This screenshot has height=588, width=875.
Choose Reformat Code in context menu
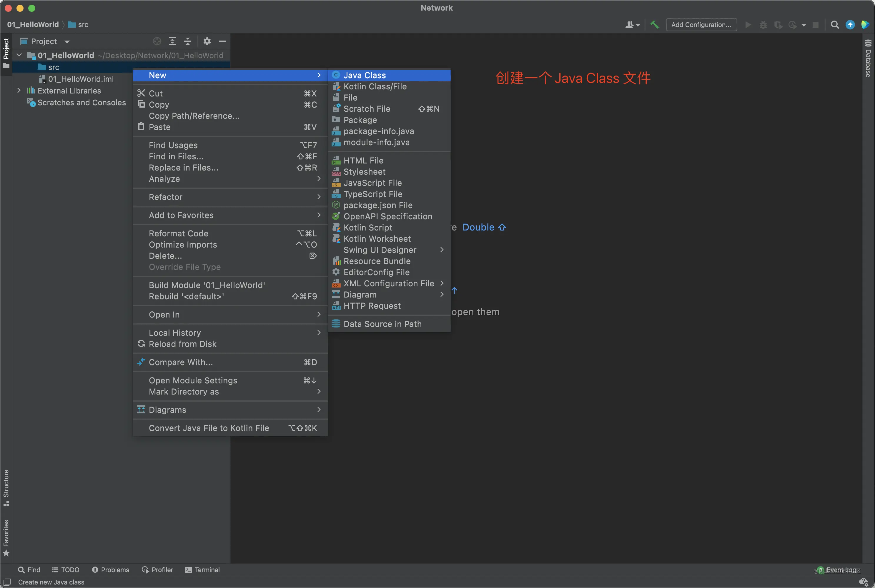[230, 233]
